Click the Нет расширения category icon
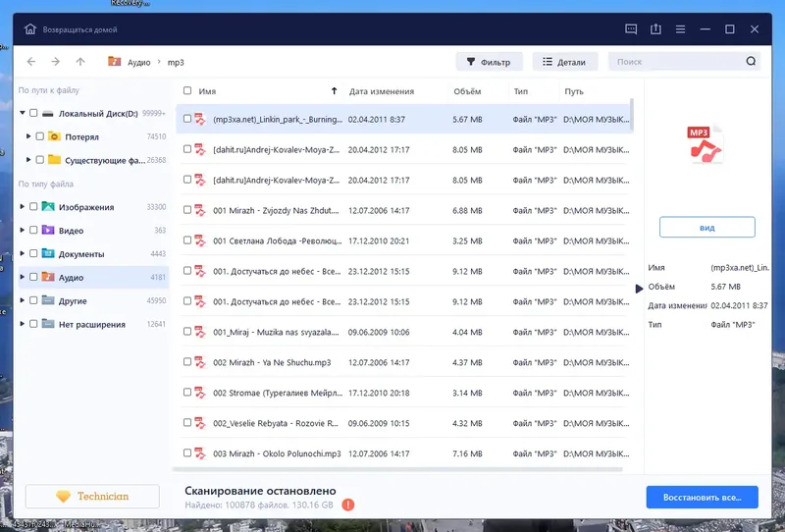This screenshot has height=532, width=785. pyautogui.click(x=48, y=324)
